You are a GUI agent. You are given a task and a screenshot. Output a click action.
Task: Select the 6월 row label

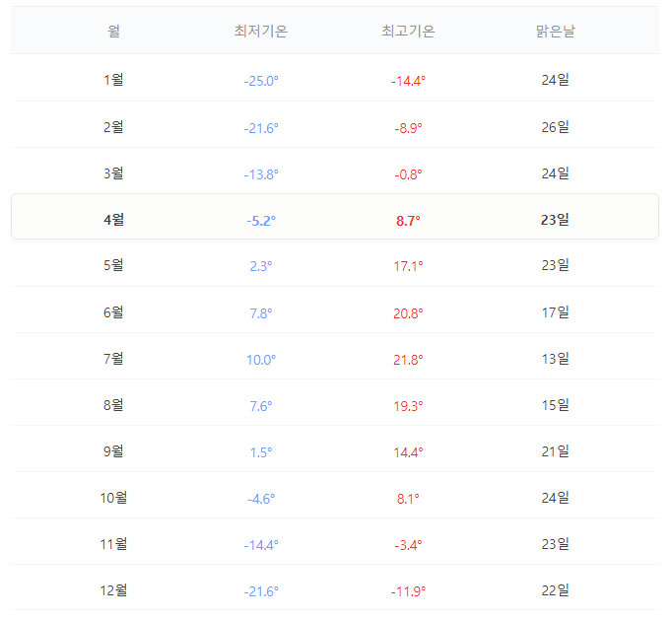click(x=113, y=312)
